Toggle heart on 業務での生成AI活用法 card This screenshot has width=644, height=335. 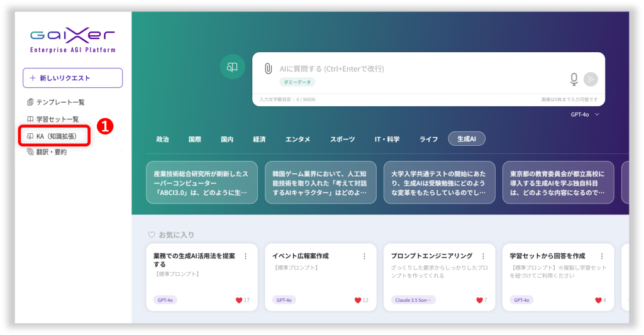(x=239, y=300)
